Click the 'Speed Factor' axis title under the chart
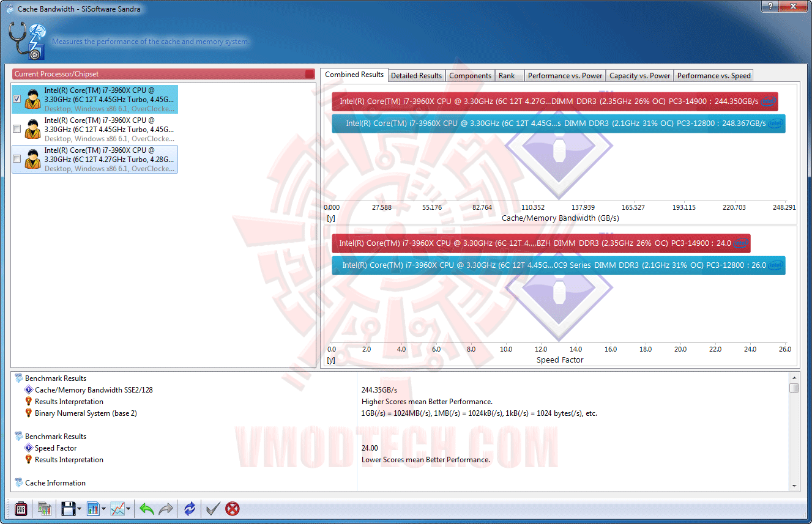Image resolution: width=812 pixels, height=524 pixels. coord(560,360)
